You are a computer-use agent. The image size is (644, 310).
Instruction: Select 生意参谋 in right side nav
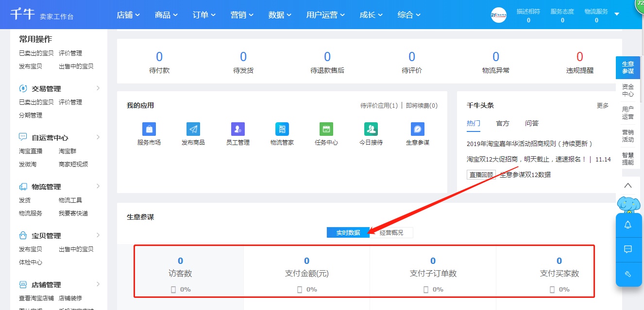point(628,68)
